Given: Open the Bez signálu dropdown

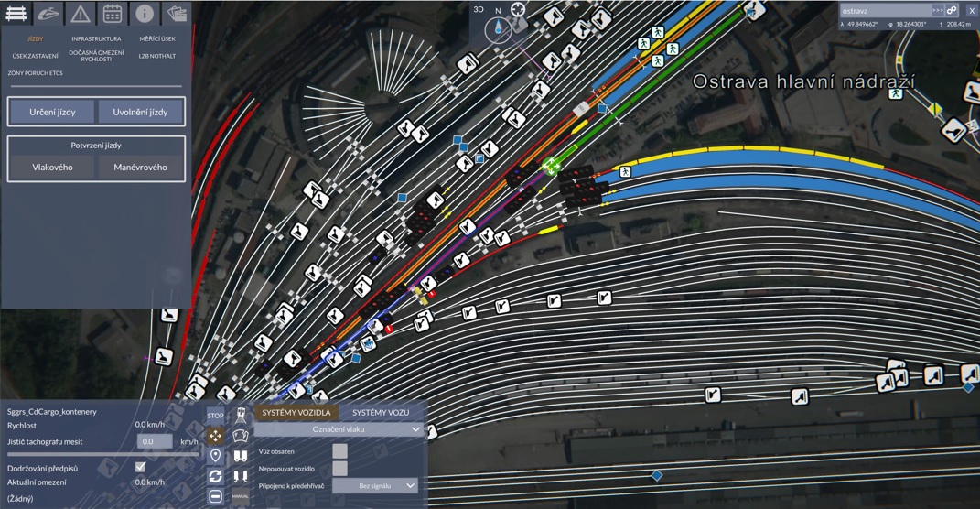Looking at the screenshot, I should click(x=374, y=485).
